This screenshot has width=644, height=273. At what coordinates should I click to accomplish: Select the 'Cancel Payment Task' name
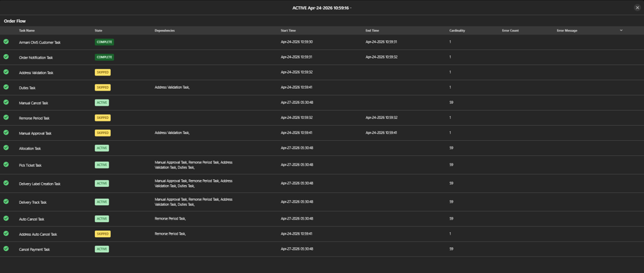(x=35, y=250)
